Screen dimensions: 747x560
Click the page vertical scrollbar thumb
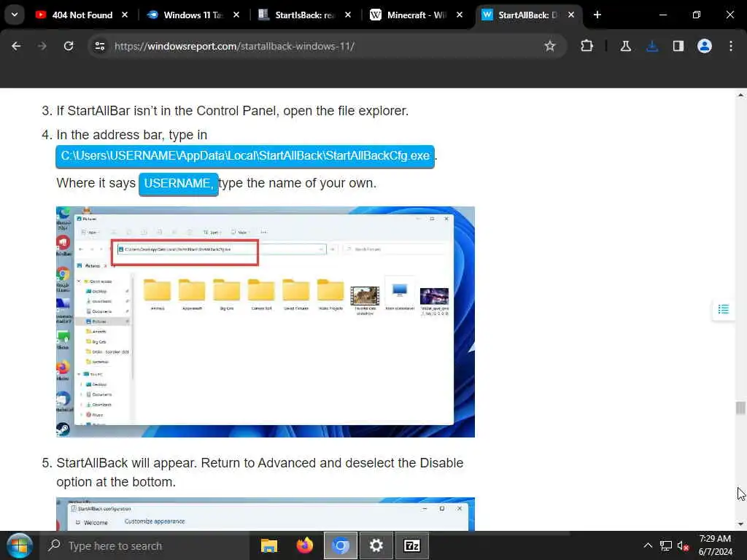[x=740, y=408]
